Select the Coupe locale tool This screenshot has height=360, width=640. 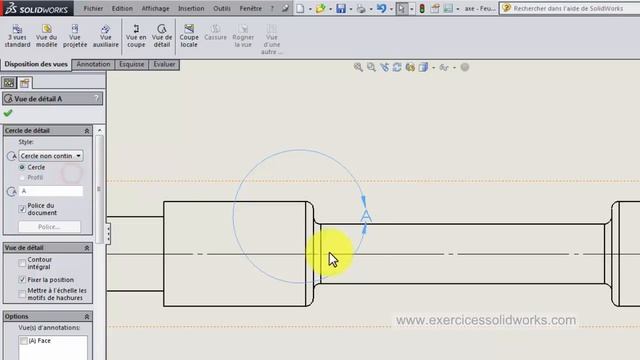tap(189, 36)
